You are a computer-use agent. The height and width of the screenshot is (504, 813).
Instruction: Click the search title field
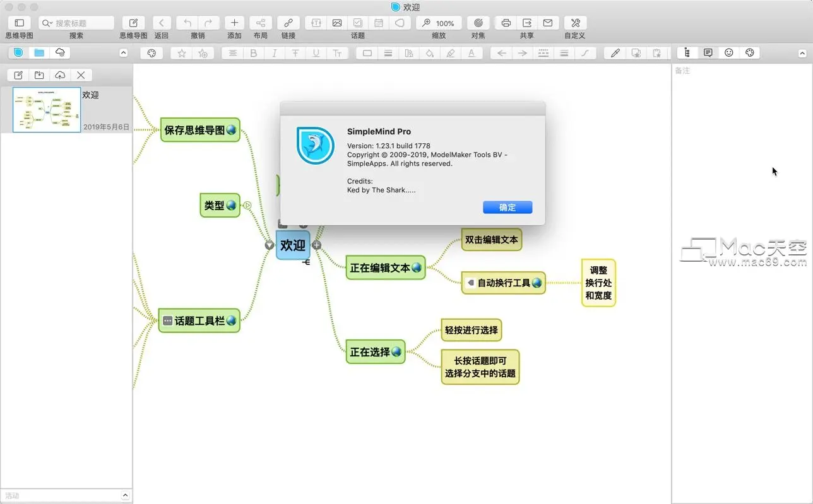click(76, 23)
